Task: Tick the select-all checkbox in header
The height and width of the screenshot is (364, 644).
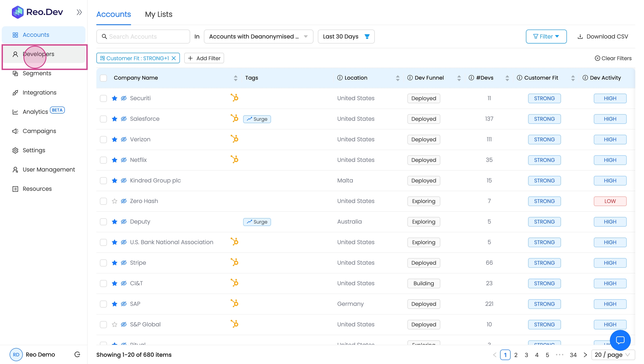Action: click(103, 78)
